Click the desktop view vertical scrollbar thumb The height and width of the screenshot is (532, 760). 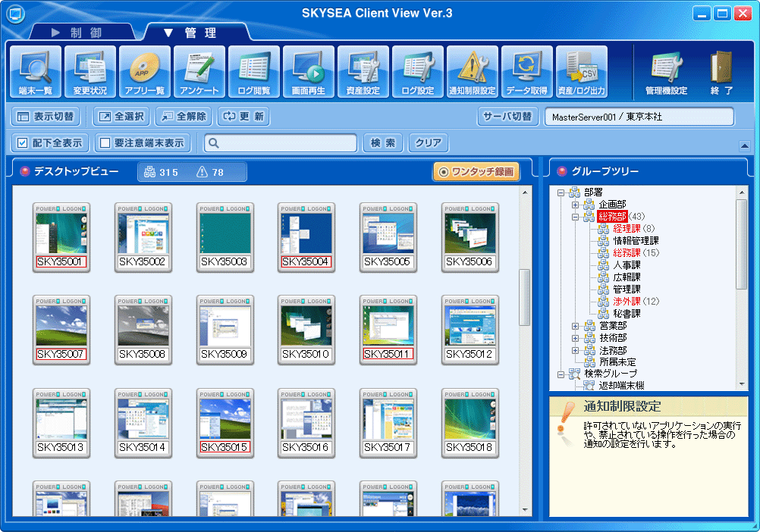pyautogui.click(x=525, y=297)
